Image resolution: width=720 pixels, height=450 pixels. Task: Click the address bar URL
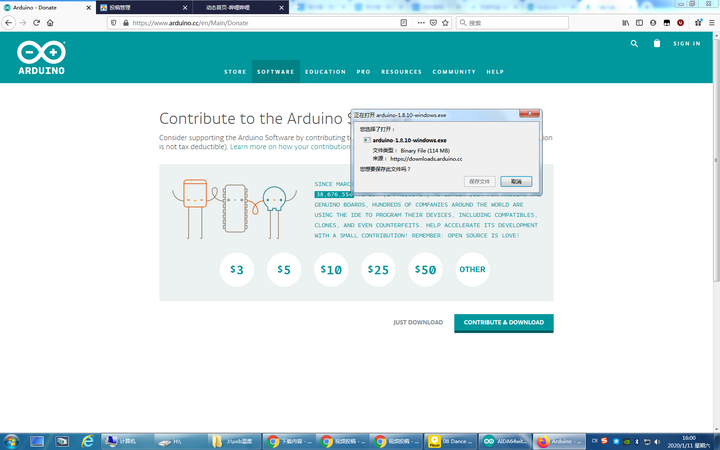click(190, 23)
